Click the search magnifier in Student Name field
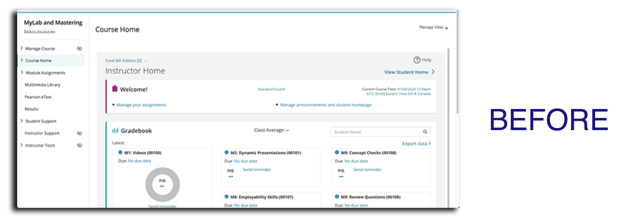The image size is (644, 220). [x=425, y=132]
